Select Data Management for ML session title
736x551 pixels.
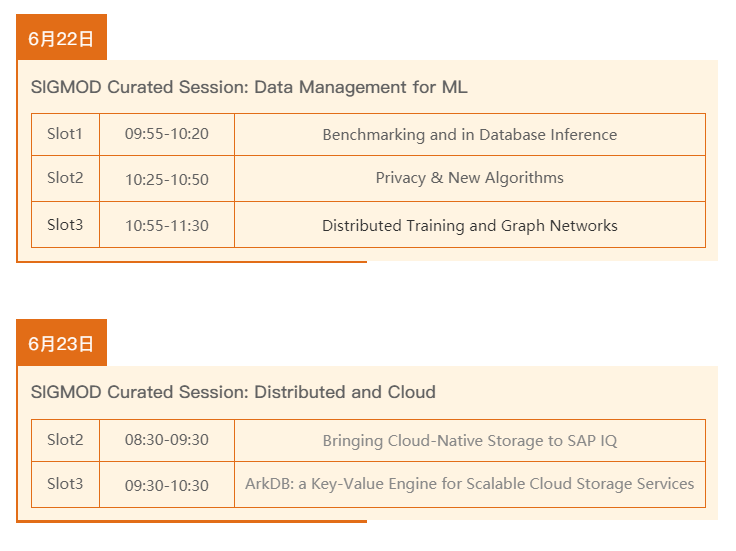point(249,87)
